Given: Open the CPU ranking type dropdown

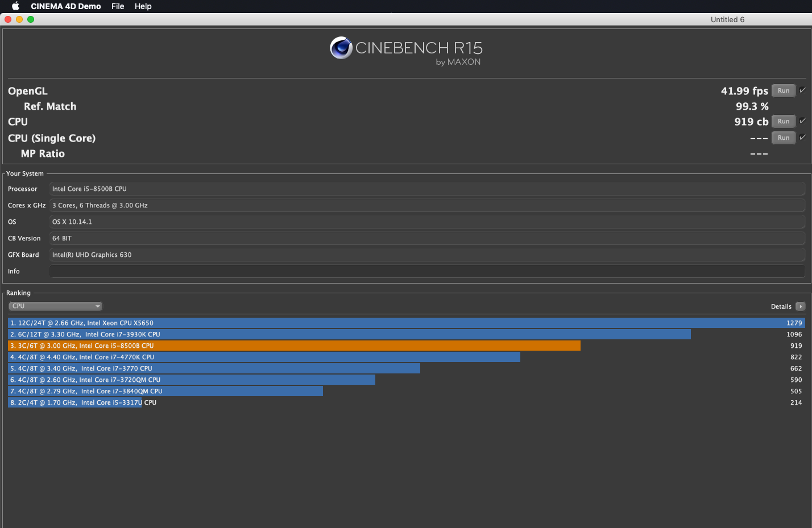Looking at the screenshot, I should (x=55, y=306).
